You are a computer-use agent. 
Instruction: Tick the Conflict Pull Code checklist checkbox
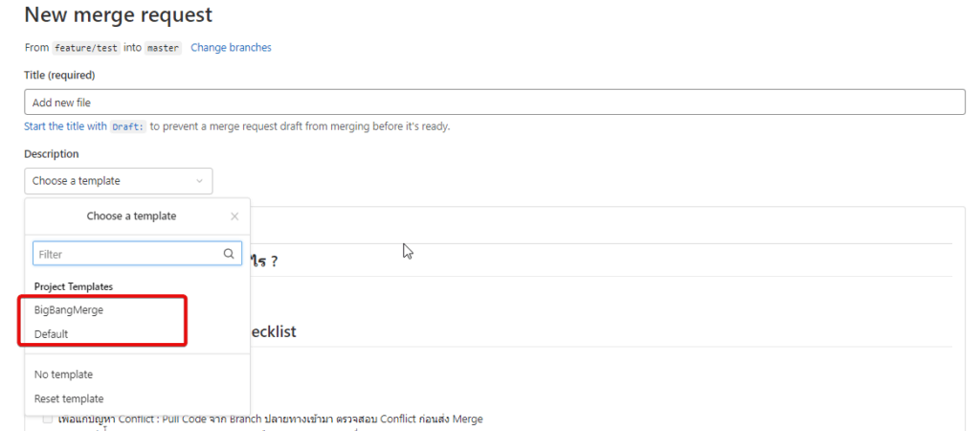(48, 420)
